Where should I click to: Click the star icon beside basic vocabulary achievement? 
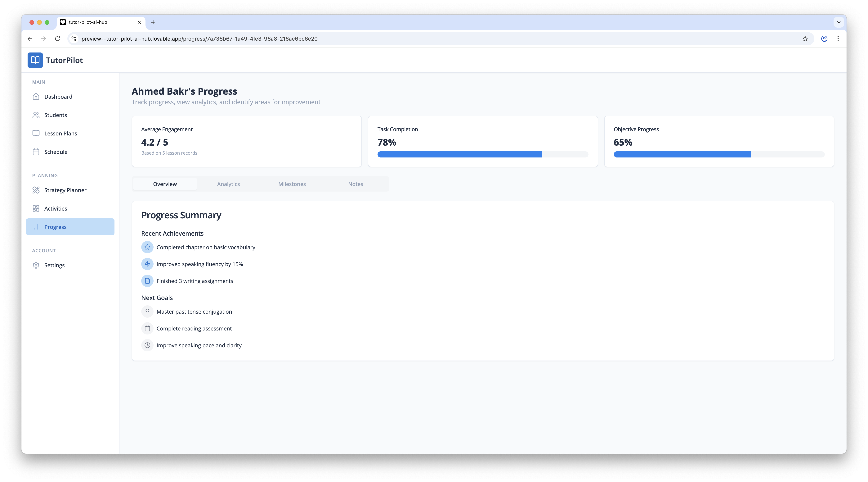pyautogui.click(x=147, y=247)
